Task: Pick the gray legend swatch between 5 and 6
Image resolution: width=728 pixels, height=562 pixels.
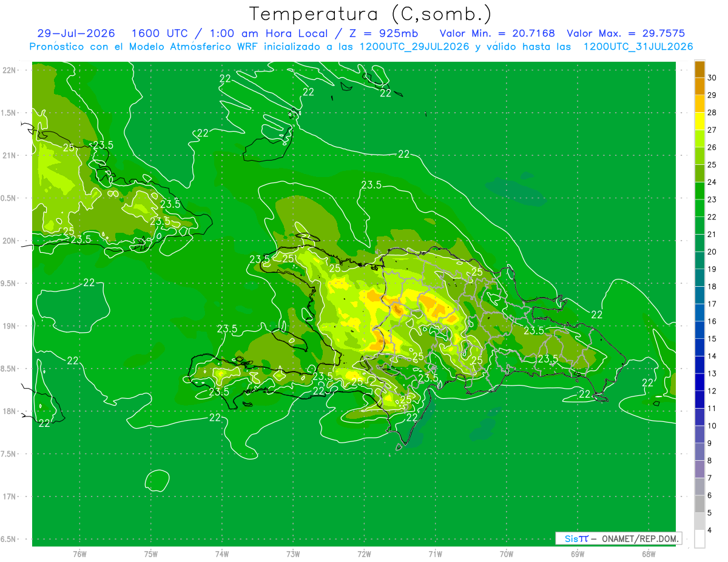Action: (x=699, y=504)
